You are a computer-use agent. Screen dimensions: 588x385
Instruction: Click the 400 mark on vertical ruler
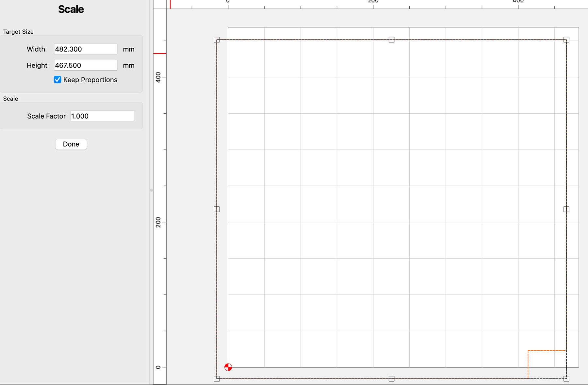click(158, 77)
